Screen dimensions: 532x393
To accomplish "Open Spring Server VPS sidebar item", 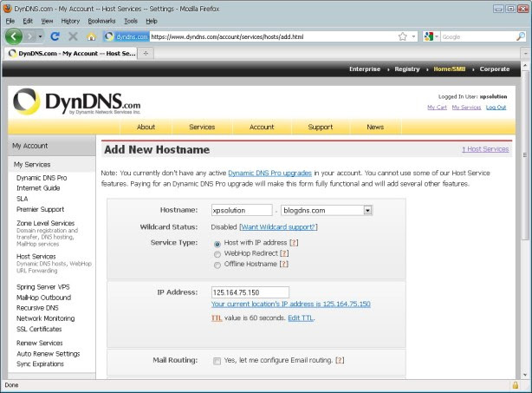I will pyautogui.click(x=43, y=287).
